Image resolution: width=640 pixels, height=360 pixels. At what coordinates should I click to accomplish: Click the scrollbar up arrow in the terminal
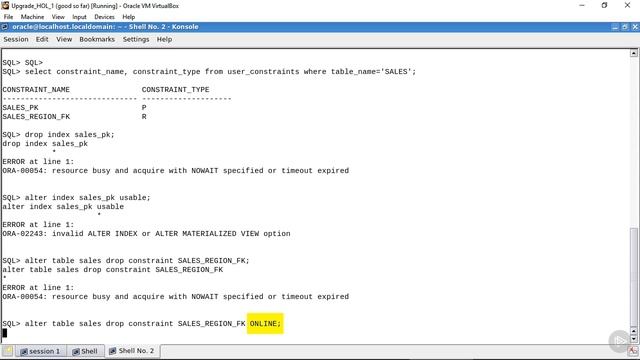633,53
